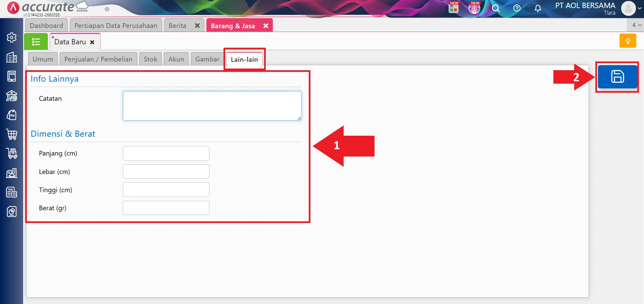
Task: Click the orange lightbulb hint button
Action: click(x=628, y=41)
